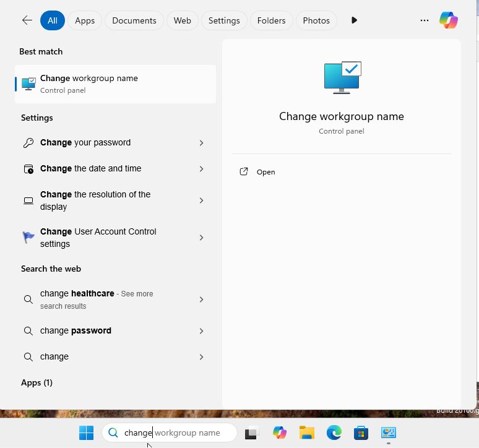Open Copilot app from the taskbar

(x=280, y=433)
